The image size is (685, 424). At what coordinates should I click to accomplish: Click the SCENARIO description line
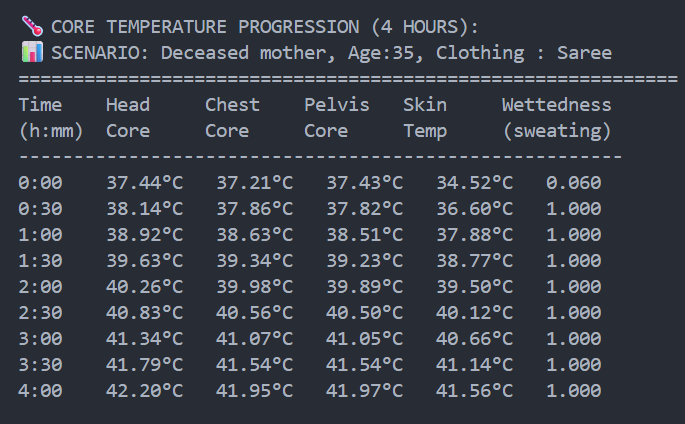(331, 52)
